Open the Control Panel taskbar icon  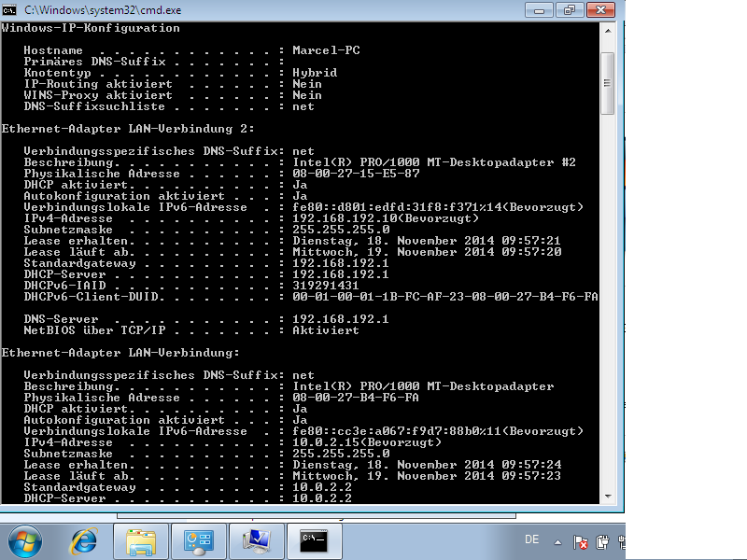click(199, 541)
